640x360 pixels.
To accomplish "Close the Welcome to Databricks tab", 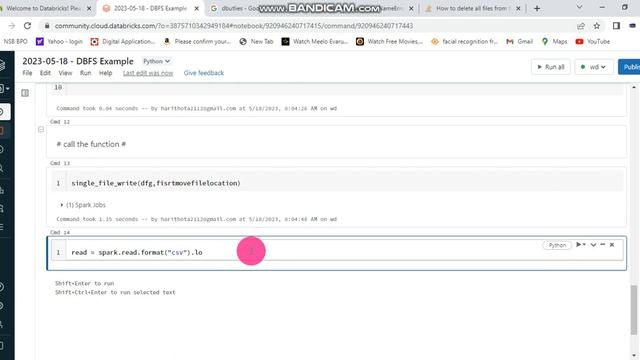I will click(x=89, y=8).
